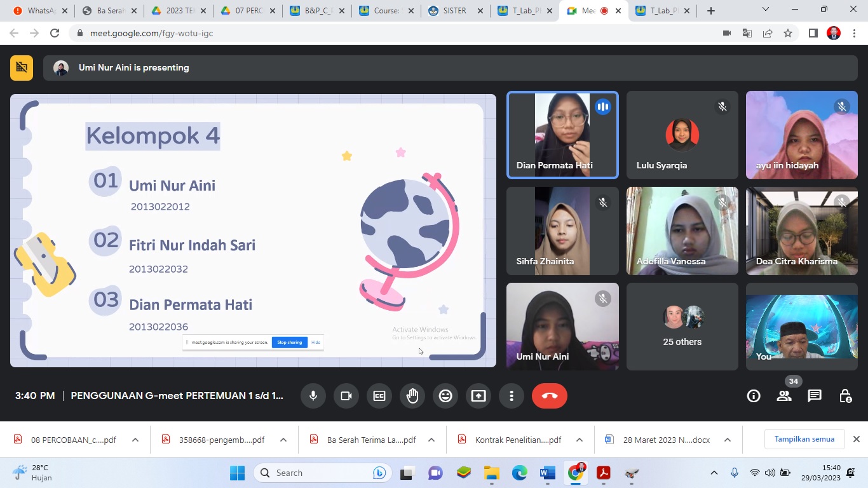This screenshot has width=868, height=488.
Task: Turn off the camera in Meet
Action: coord(346,396)
